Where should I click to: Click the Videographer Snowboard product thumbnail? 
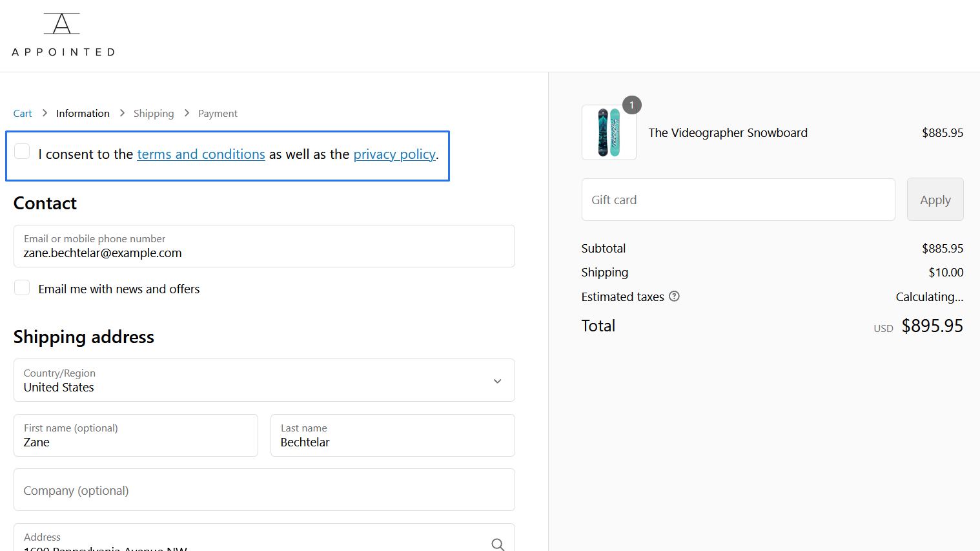[x=609, y=132]
